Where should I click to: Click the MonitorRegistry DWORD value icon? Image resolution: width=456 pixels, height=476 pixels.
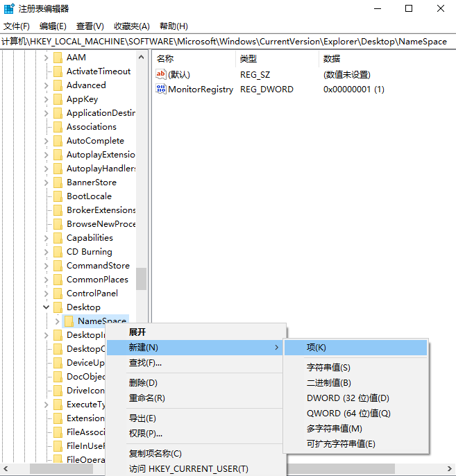[x=161, y=89]
